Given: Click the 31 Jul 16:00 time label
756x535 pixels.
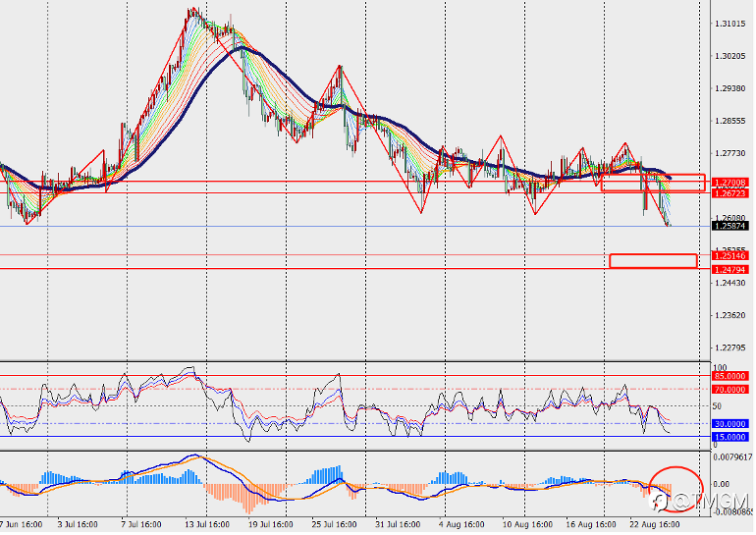Looking at the screenshot, I should (x=398, y=524).
